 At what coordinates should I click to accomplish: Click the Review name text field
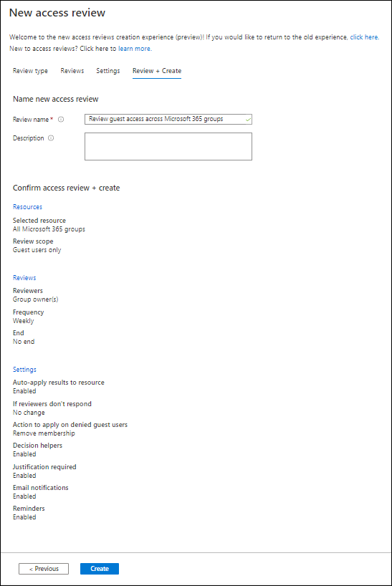tap(168, 119)
